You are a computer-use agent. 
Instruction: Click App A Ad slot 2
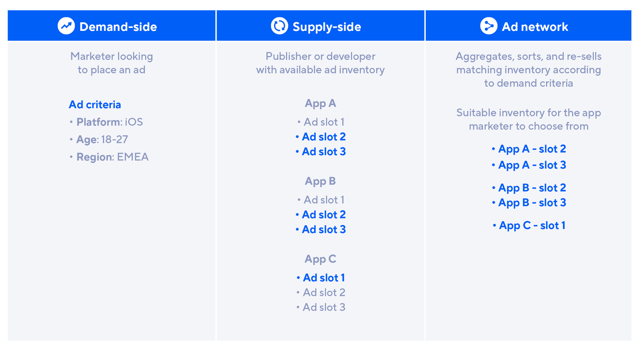pos(323,137)
